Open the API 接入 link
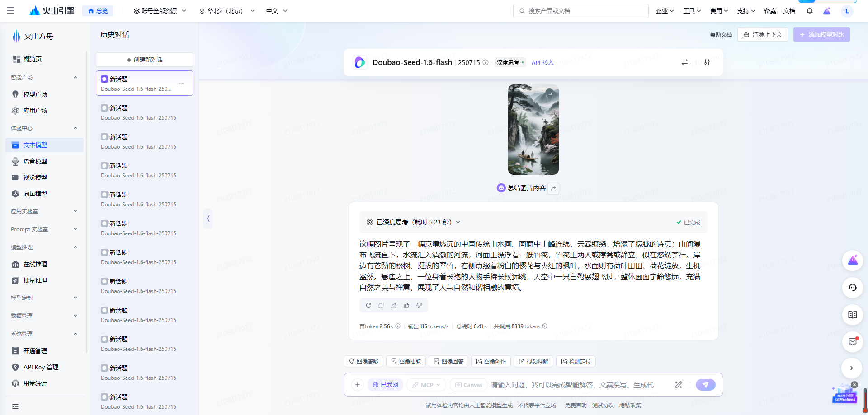This screenshot has width=868, height=415. [x=542, y=62]
